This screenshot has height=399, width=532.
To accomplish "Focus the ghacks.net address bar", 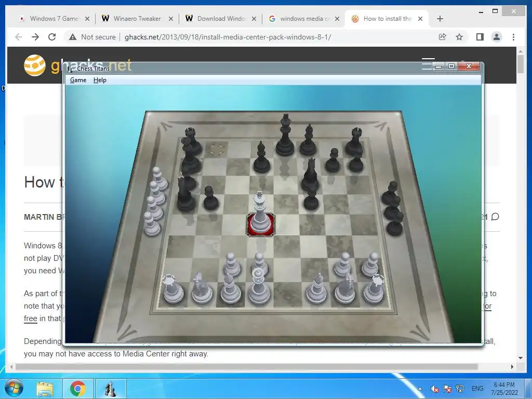I will pos(228,37).
